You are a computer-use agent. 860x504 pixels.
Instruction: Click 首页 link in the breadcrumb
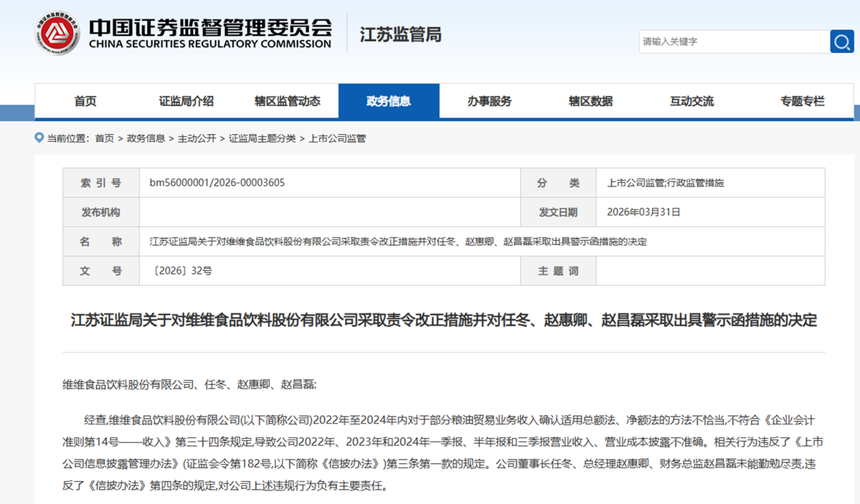104,138
